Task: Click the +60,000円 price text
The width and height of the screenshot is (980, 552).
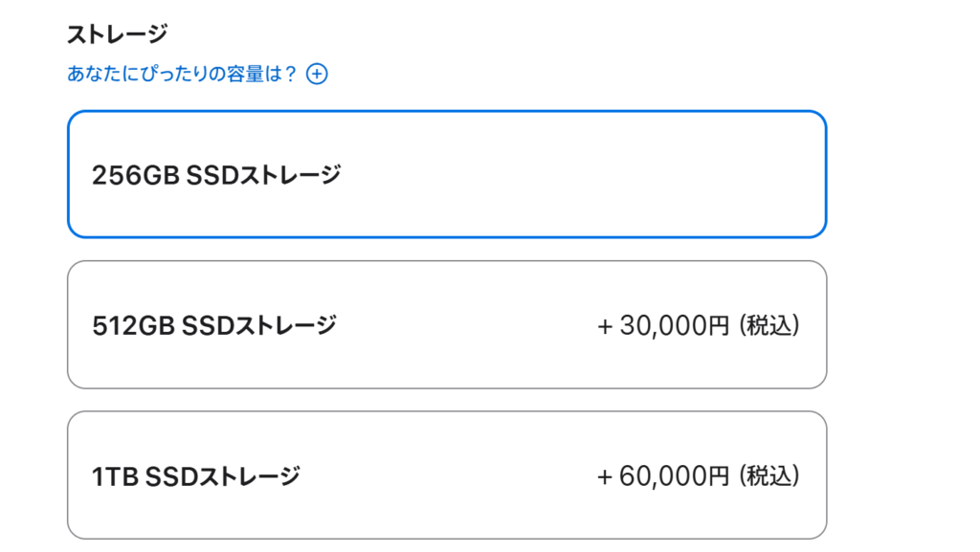Action: tap(662, 475)
